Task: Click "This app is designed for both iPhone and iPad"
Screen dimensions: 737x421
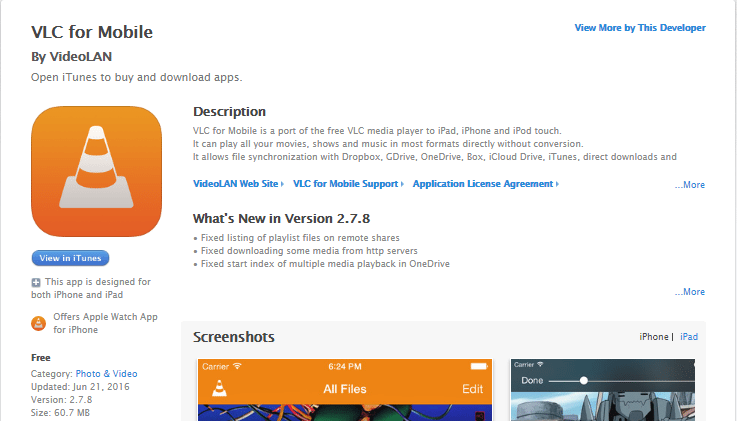Action: (91, 288)
